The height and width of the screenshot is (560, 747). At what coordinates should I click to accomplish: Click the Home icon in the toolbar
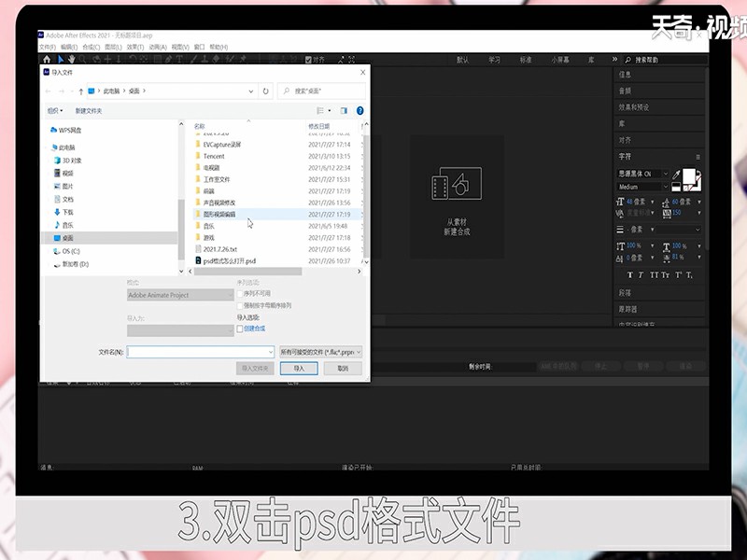coord(47,59)
